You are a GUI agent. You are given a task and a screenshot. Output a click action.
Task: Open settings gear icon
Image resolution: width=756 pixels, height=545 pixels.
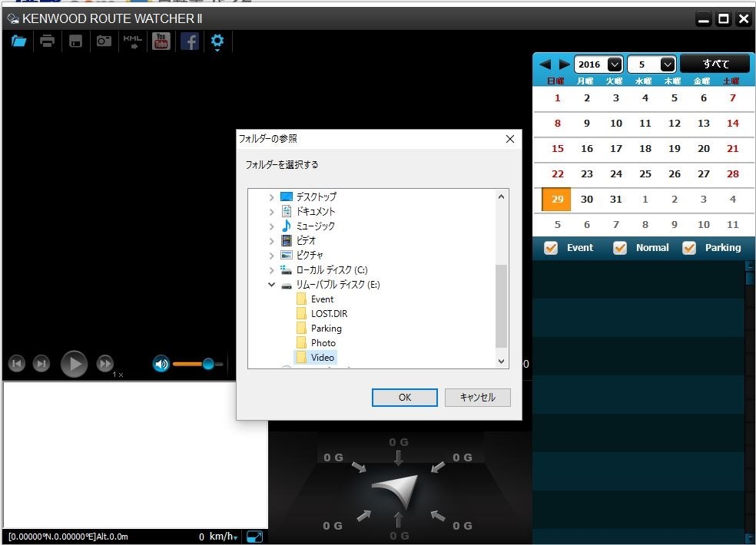coord(217,41)
